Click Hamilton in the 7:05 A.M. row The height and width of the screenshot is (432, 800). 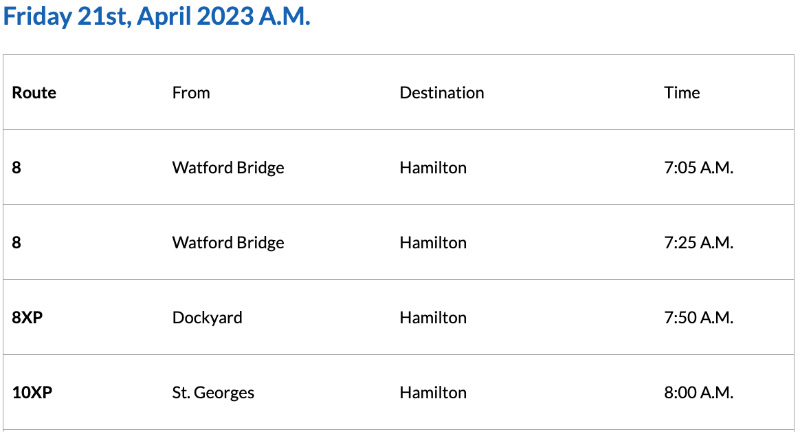(x=433, y=168)
